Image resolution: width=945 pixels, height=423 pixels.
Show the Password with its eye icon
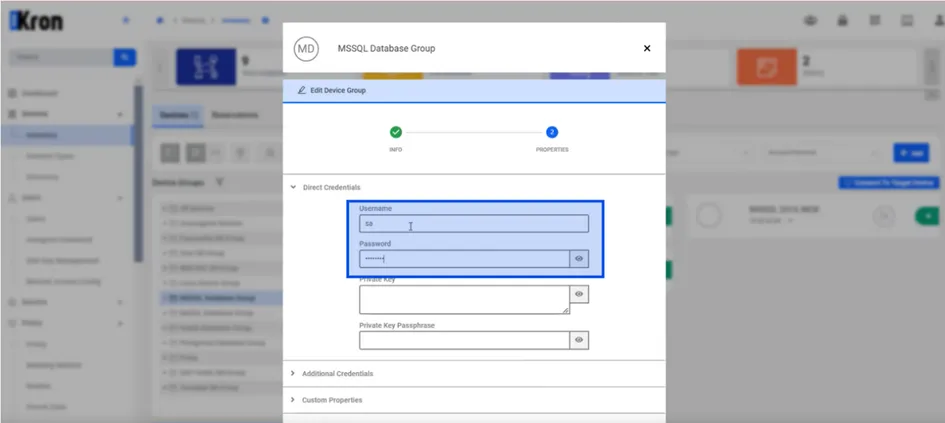(579, 259)
